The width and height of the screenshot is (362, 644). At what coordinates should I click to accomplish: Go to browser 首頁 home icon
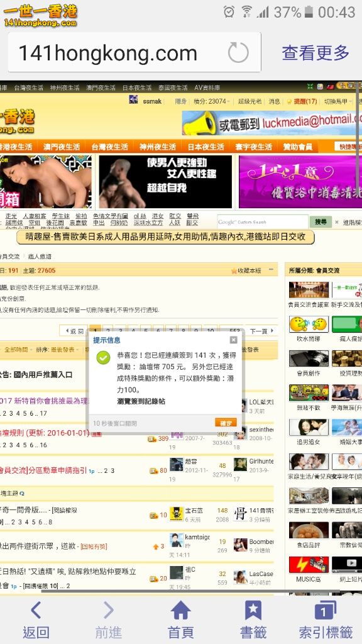(180, 610)
